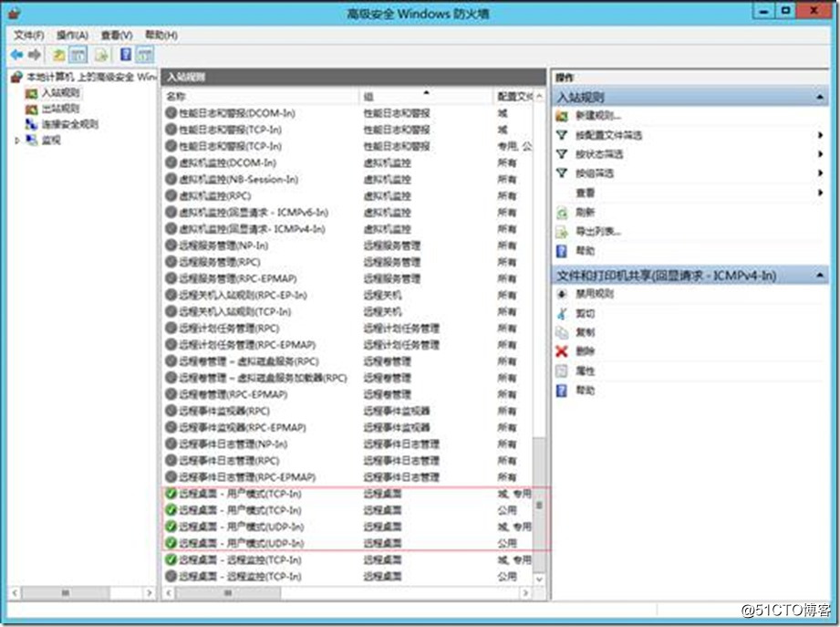Click the grey status icon of 远程关机入站规则(RPC-EP-In)
This screenshot has width=840, height=627.
[x=171, y=295]
